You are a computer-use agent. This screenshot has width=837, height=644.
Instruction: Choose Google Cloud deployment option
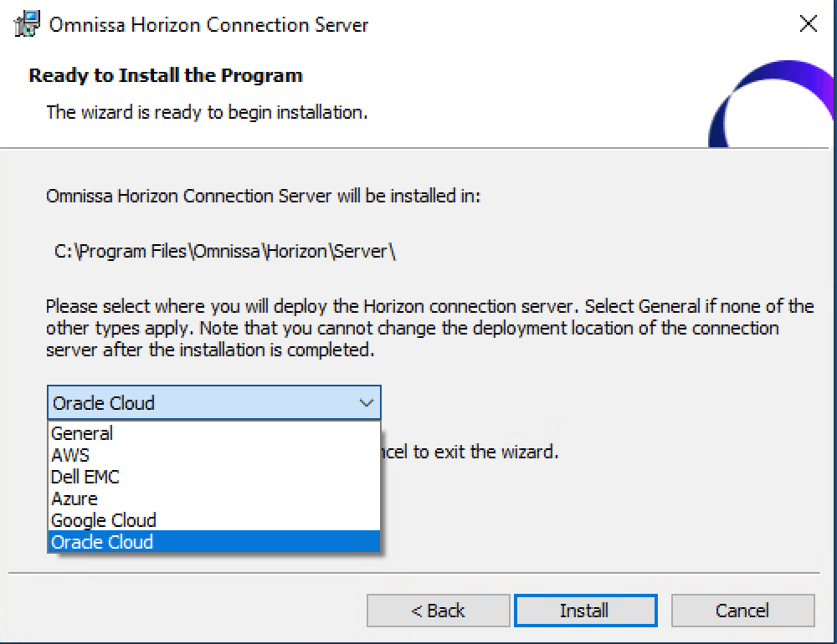[214, 519]
